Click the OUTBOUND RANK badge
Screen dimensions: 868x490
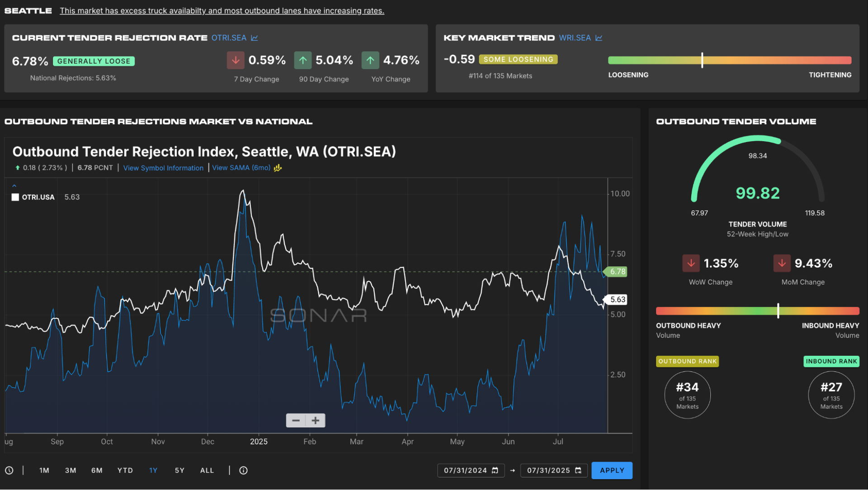click(x=687, y=362)
